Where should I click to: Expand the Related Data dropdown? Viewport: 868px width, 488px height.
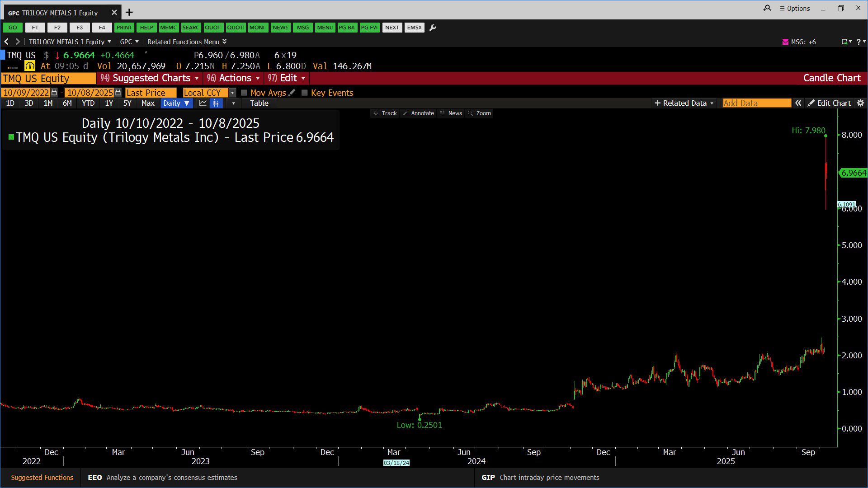click(684, 103)
